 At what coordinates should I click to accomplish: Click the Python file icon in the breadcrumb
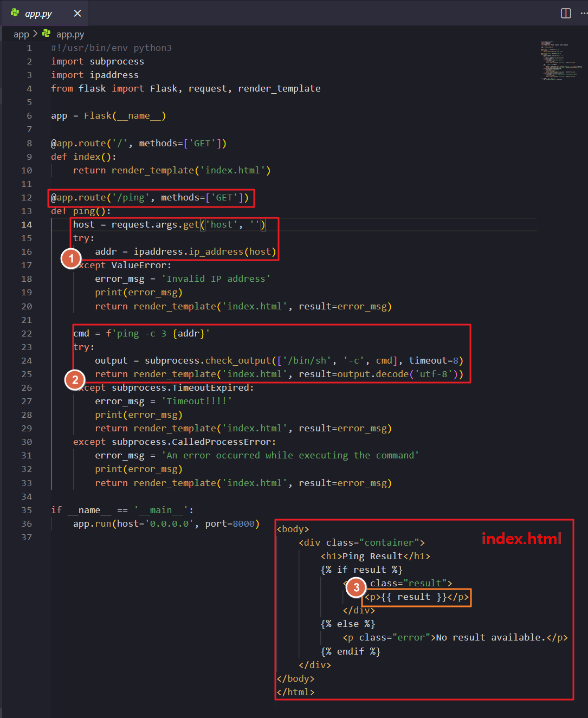pos(47,34)
